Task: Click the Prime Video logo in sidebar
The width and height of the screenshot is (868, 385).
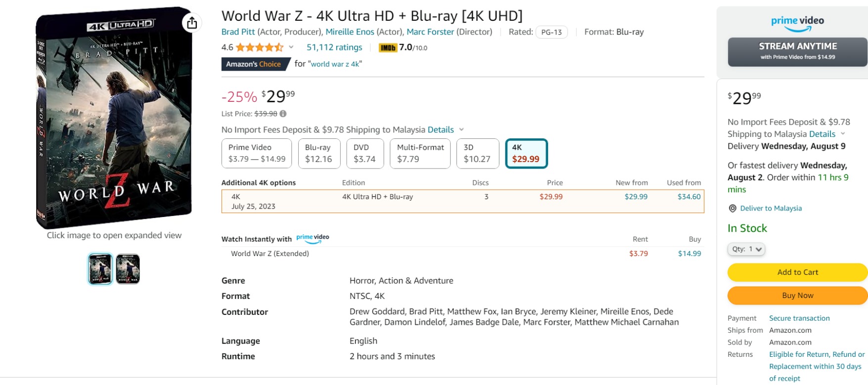Action: pyautogui.click(x=797, y=23)
